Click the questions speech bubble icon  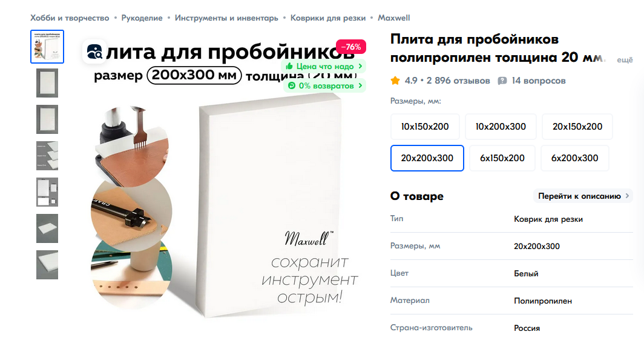pos(502,81)
